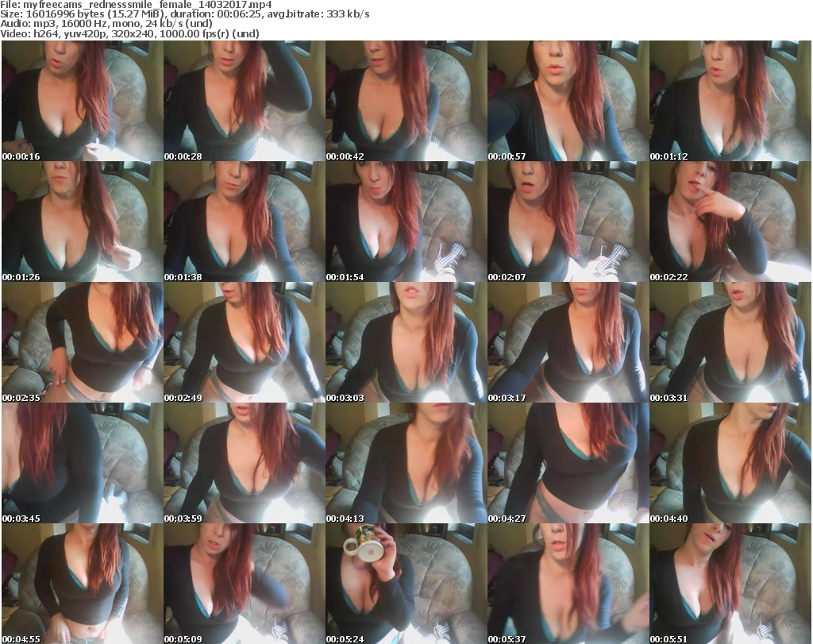Click the 'avg.bitrate: 333 kb/s' text
The width and height of the screenshot is (813, 644).
[318, 14]
